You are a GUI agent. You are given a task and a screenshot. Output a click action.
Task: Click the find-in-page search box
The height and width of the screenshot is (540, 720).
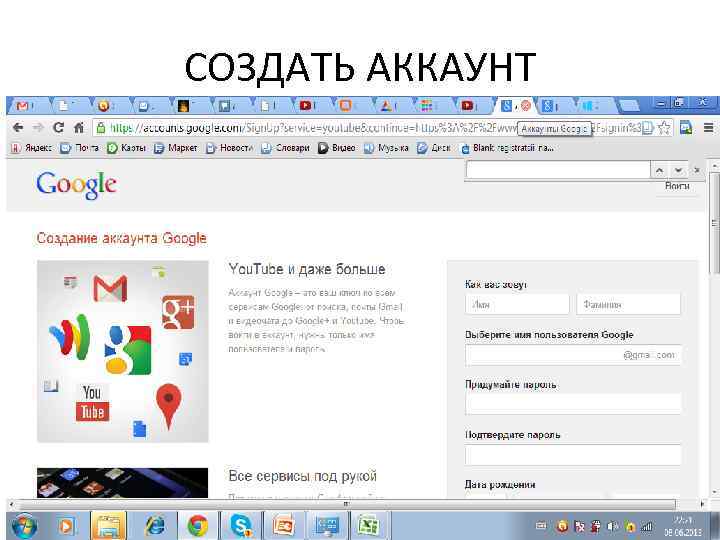pos(558,170)
